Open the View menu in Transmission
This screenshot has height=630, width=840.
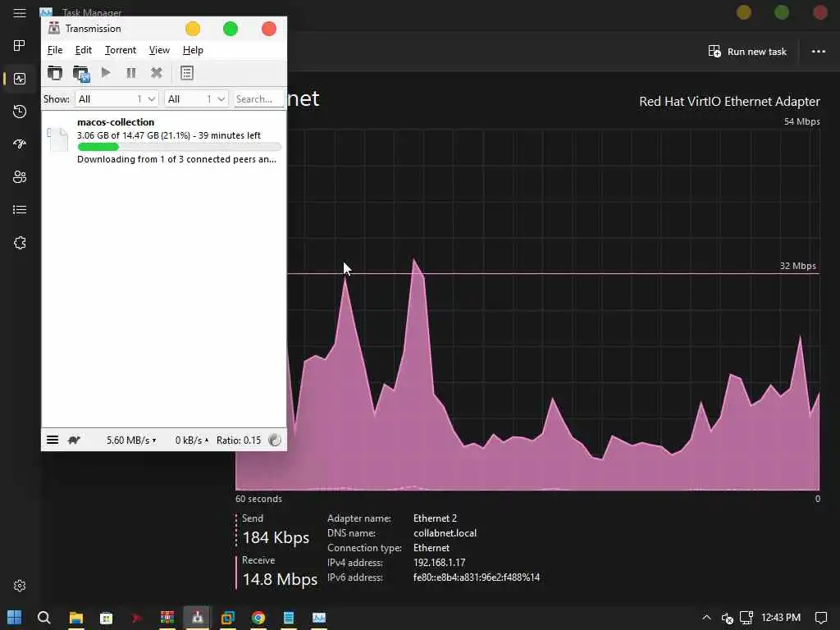click(x=159, y=50)
